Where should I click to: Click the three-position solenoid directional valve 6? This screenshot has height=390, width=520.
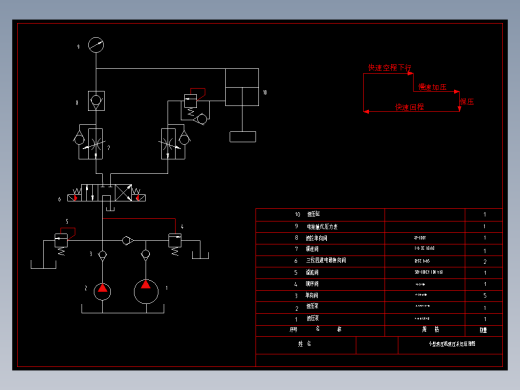(x=106, y=193)
